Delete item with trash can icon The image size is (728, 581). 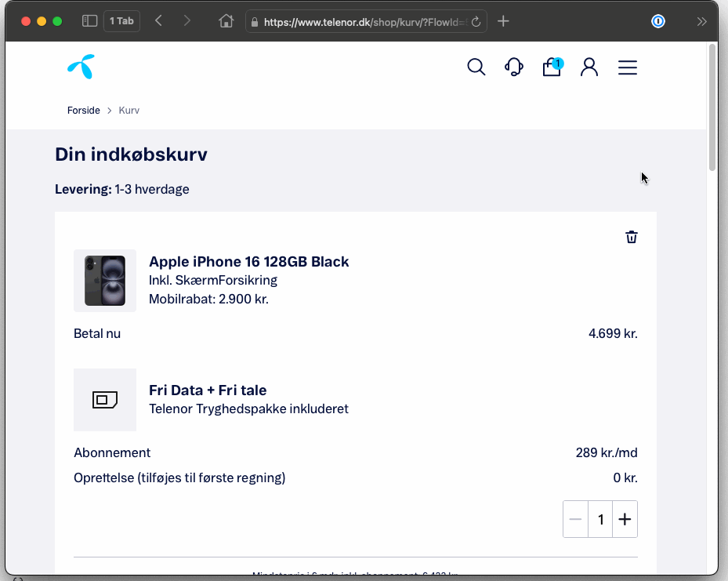coord(632,237)
